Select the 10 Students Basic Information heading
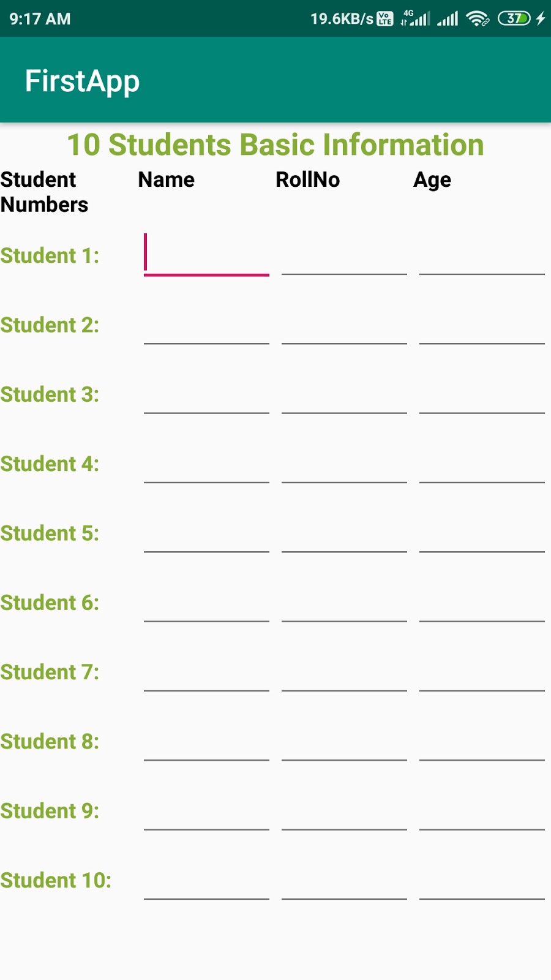Viewport: 551px width, 980px height. click(275, 145)
